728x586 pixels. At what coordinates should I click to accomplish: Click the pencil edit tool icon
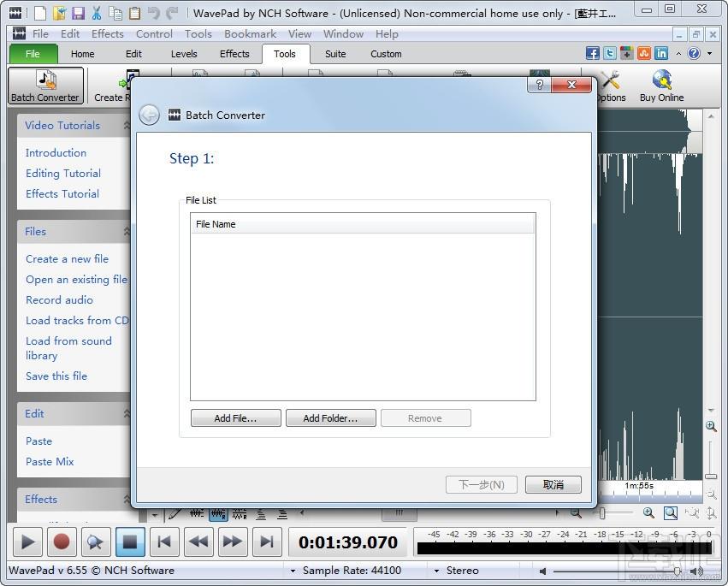175,513
